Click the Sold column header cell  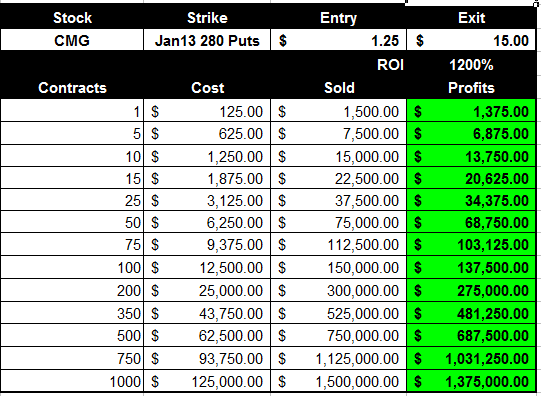point(338,88)
